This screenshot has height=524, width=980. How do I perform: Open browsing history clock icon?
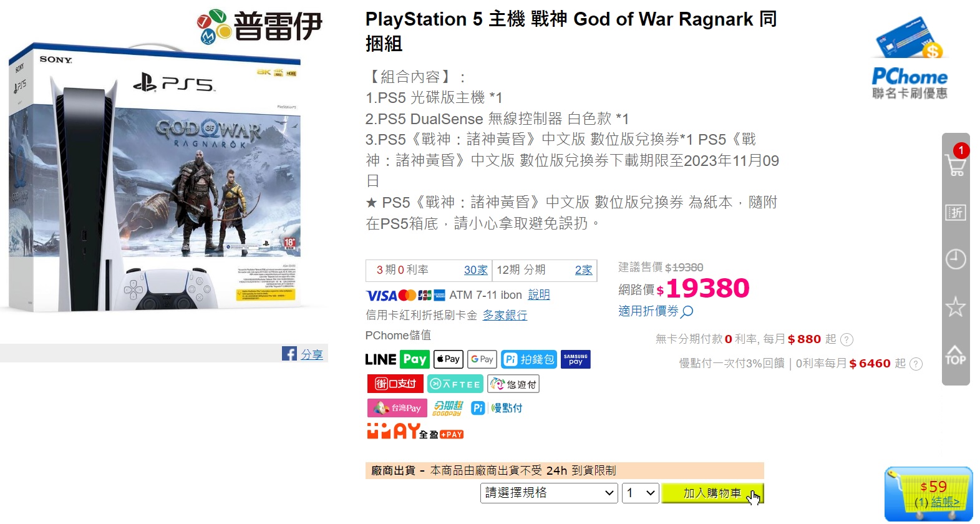pos(956,259)
